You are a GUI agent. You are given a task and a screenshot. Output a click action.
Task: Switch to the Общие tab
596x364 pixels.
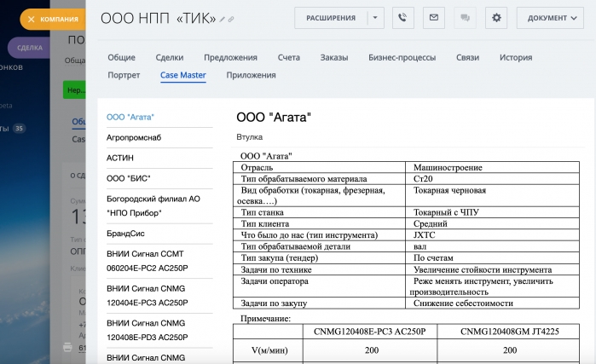[121, 57]
